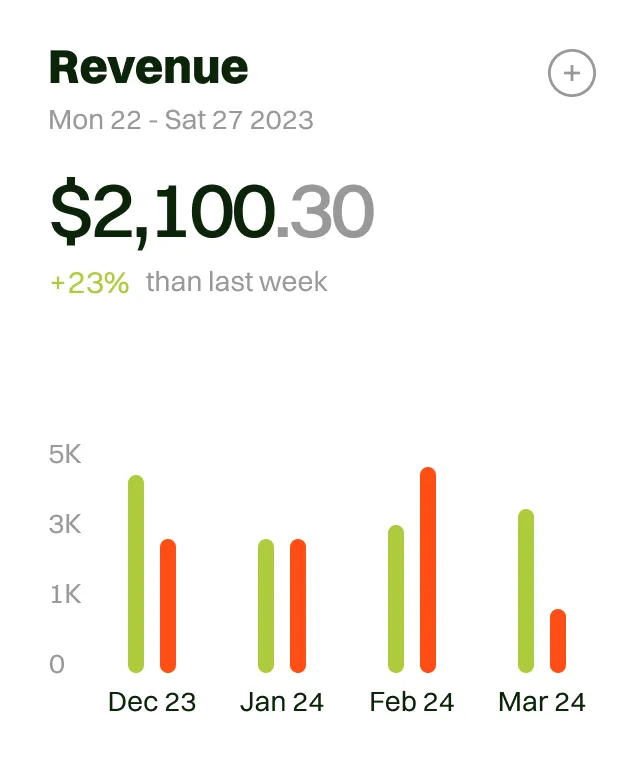The image size is (644, 759).
Task: Click the +23% growth indicator
Action: coord(90,283)
